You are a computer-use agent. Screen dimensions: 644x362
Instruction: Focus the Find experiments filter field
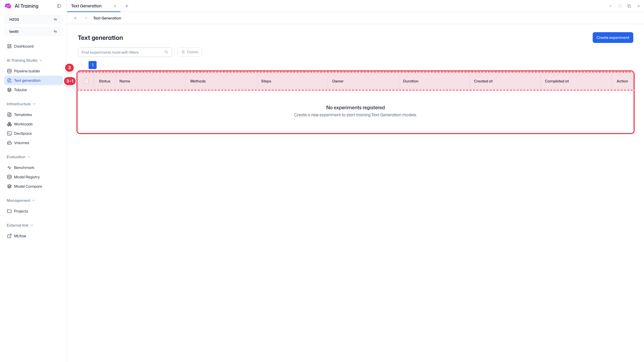pos(125,52)
